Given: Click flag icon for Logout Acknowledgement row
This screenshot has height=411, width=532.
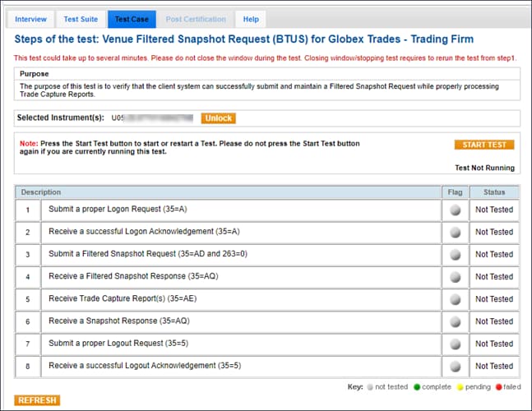Looking at the screenshot, I should [455, 366].
